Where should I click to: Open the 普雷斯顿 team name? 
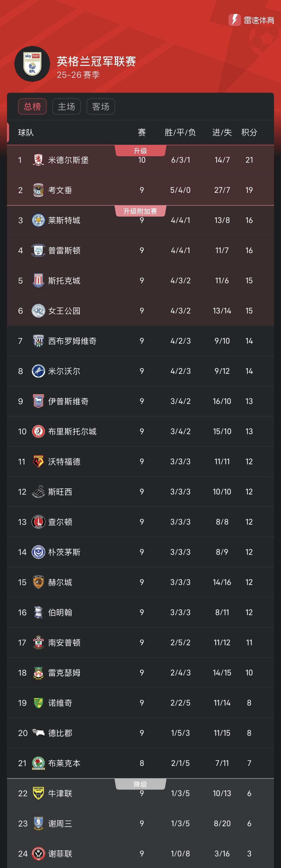tap(64, 250)
